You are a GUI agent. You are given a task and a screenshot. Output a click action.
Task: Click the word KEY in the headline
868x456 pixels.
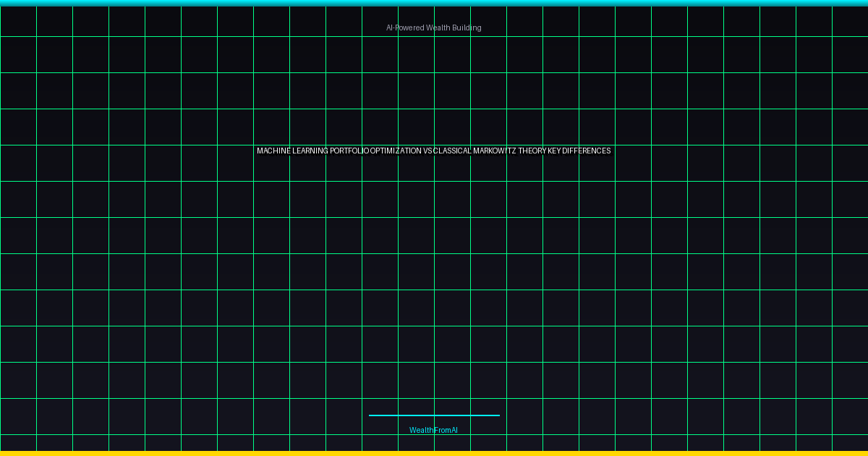click(x=555, y=151)
